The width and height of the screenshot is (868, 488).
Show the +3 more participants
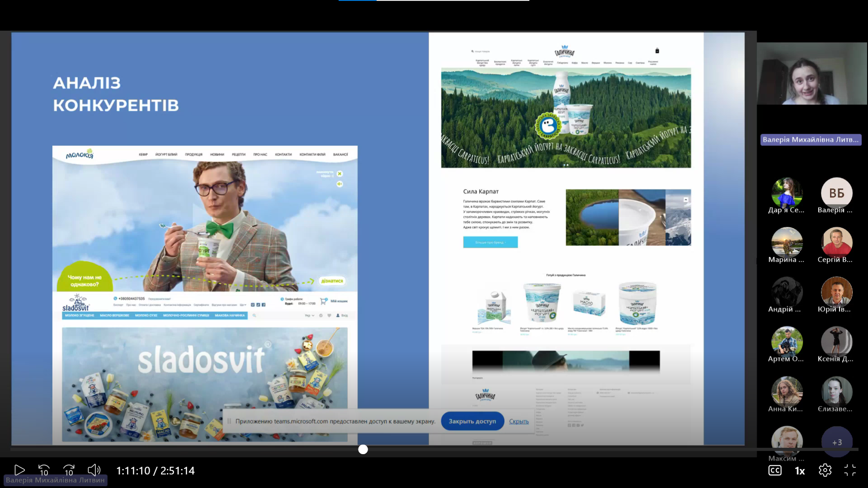837,442
